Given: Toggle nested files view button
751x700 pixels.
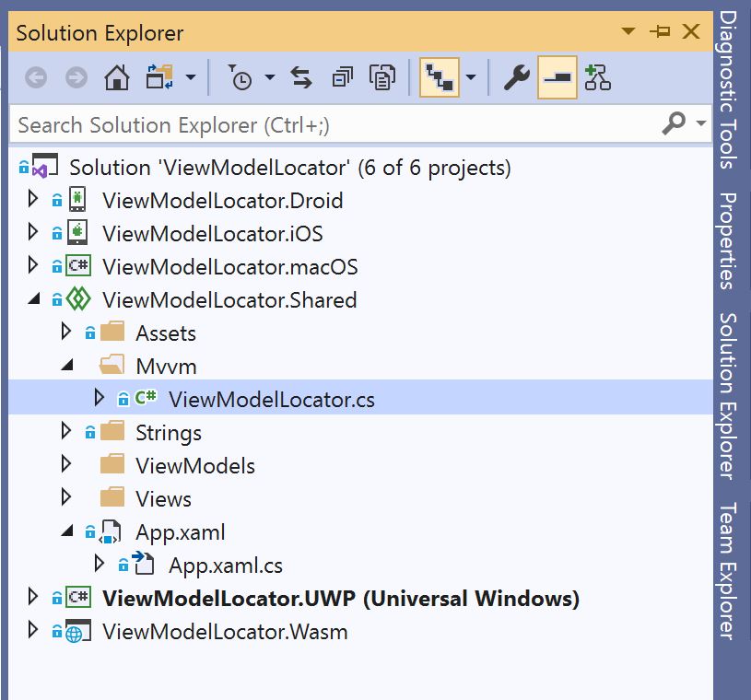Looking at the screenshot, I should tap(440, 77).
